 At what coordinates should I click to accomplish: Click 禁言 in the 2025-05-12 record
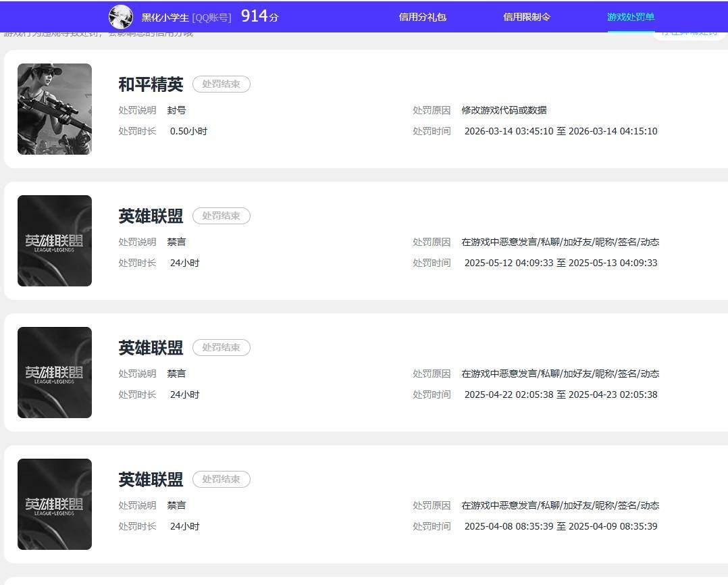pos(176,242)
